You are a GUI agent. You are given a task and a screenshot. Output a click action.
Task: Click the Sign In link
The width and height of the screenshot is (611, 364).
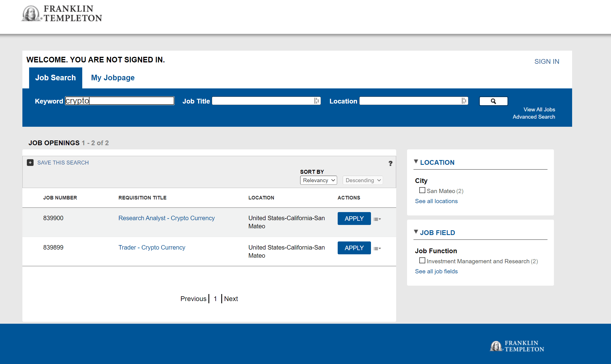click(547, 62)
